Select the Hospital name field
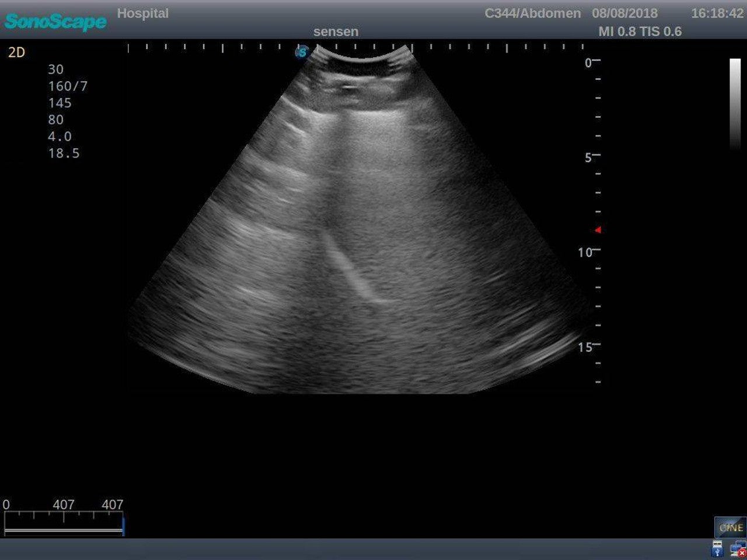The image size is (747, 560). [144, 13]
